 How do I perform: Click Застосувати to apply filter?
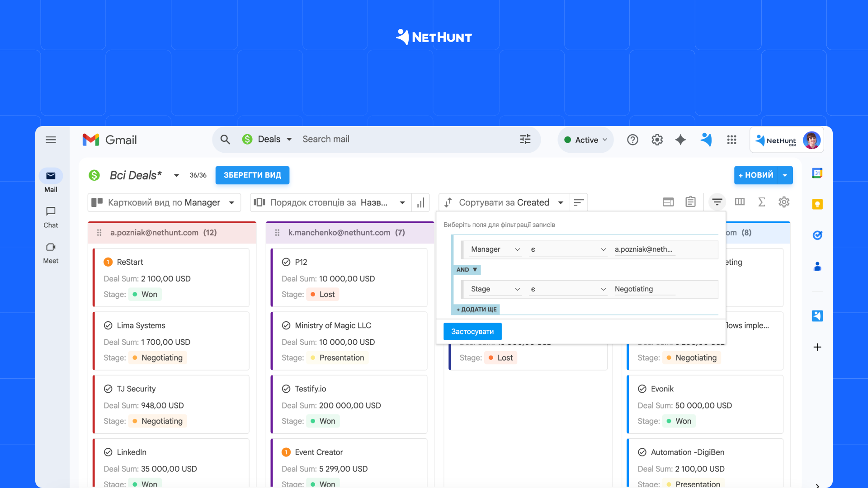pyautogui.click(x=472, y=332)
